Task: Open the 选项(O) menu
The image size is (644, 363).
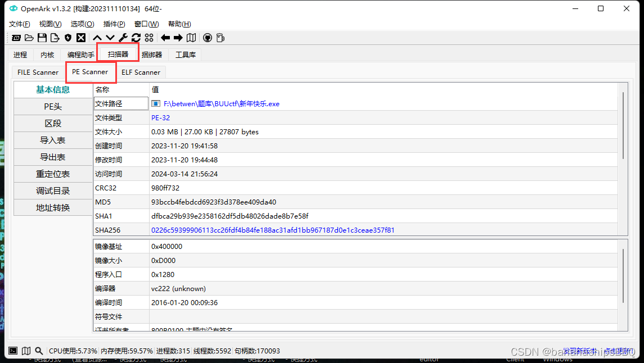Action: coord(82,24)
